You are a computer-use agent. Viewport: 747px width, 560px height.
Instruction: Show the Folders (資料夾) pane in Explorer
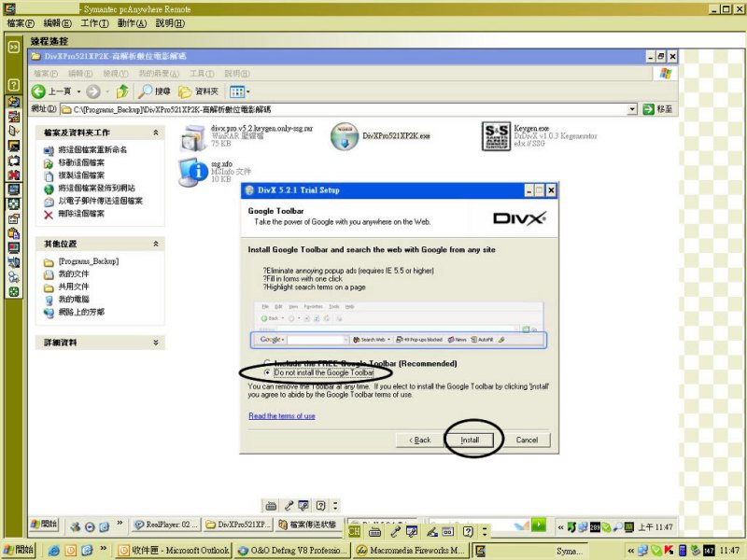[198, 91]
